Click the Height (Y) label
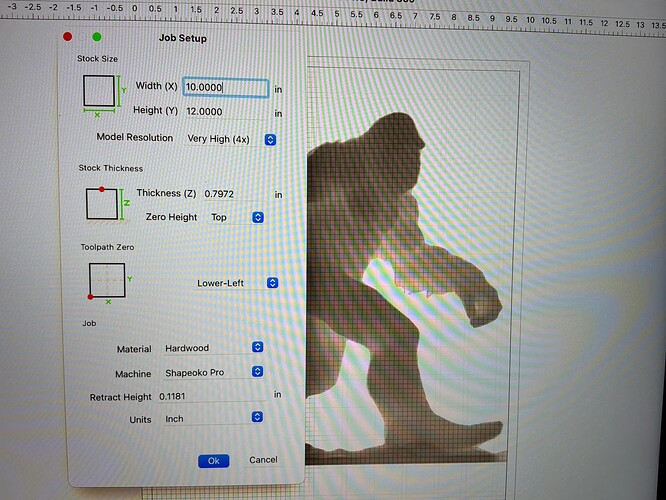 tap(155, 110)
